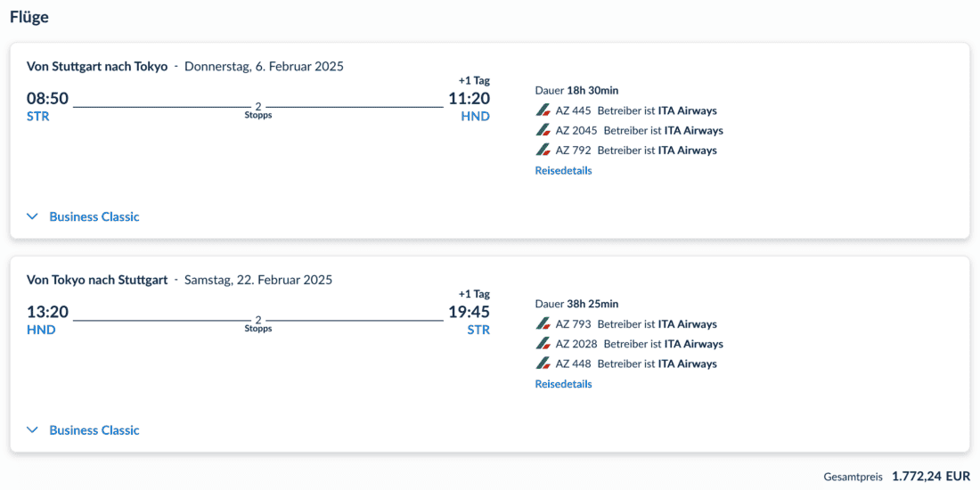Screen dimensions: 980x490
Task: Open Business Classic fare on Stuttgart–Tokyo flight
Action: pos(94,216)
